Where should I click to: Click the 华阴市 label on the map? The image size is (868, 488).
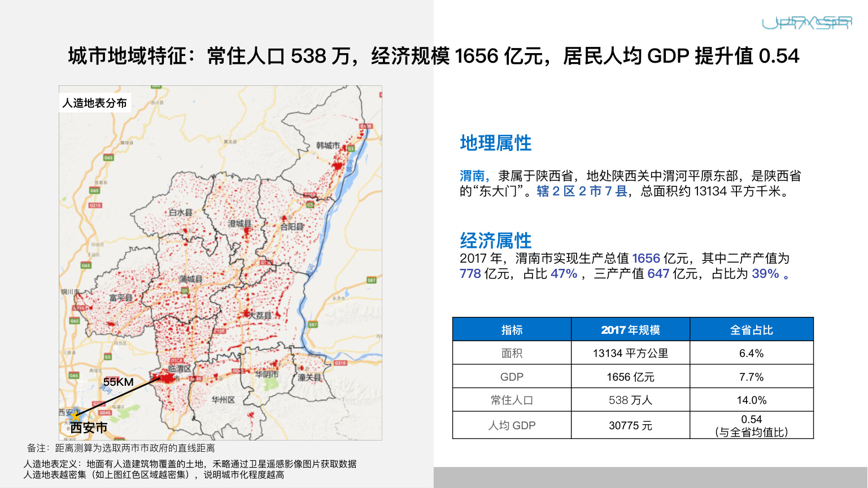(x=267, y=374)
